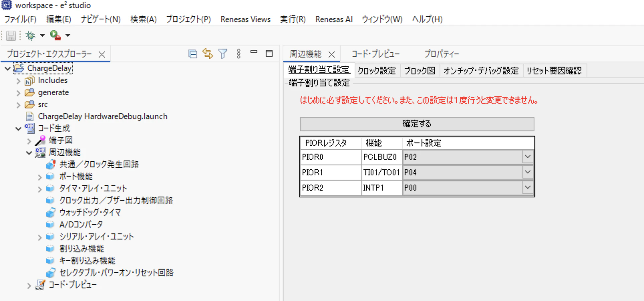The image size is (644, 301).
Task: Select ChargeDelay HardwareDebug.launch file
Action: [x=103, y=116]
